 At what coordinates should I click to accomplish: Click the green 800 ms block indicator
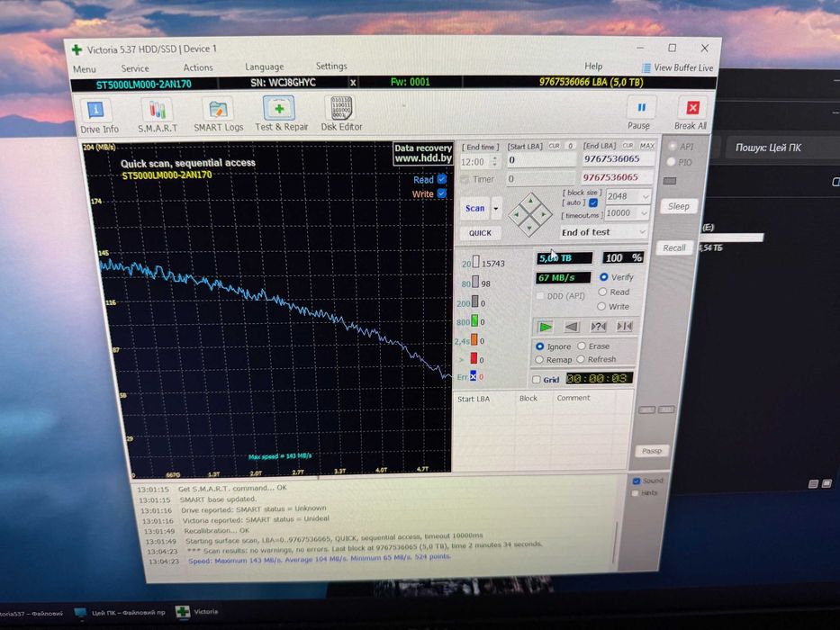[x=474, y=321]
